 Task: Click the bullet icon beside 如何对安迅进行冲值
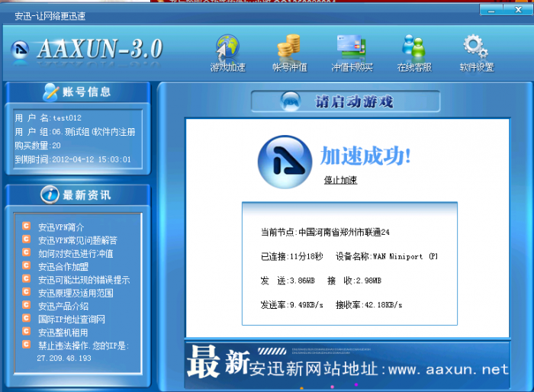[x=26, y=252]
